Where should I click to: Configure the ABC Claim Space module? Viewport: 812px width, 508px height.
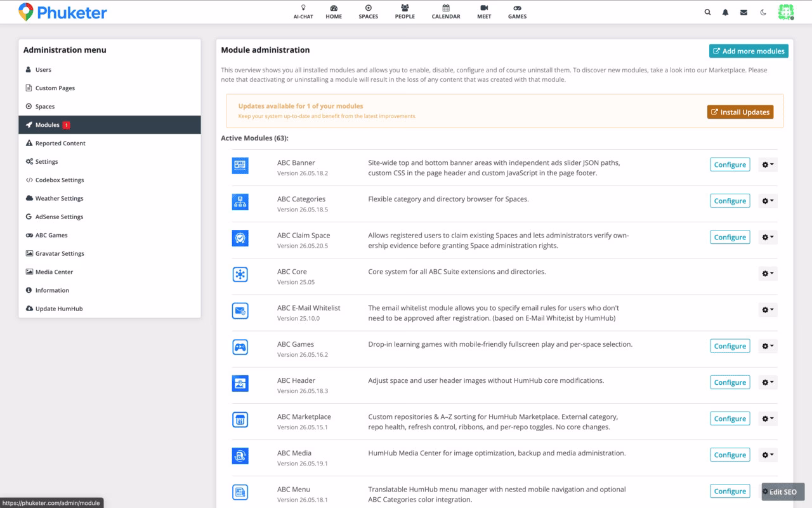(x=730, y=237)
